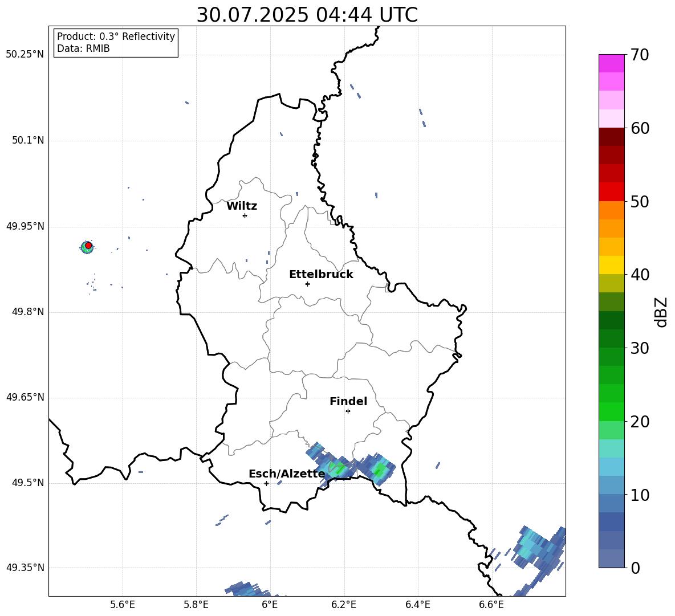Viewport: 675px width, 616px height.
Task: Click the 70 tick on colorbar
Action: point(640,55)
